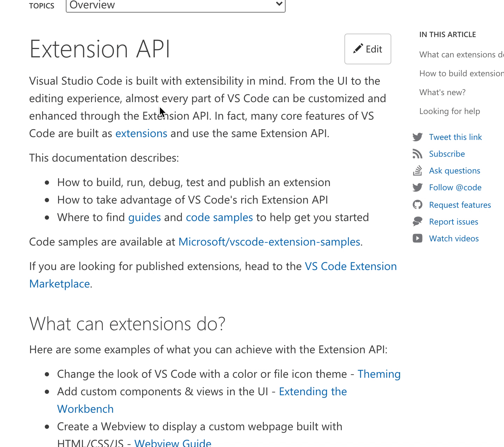Click the Theming link
Image resolution: width=504 pixels, height=447 pixels.
[x=379, y=374]
